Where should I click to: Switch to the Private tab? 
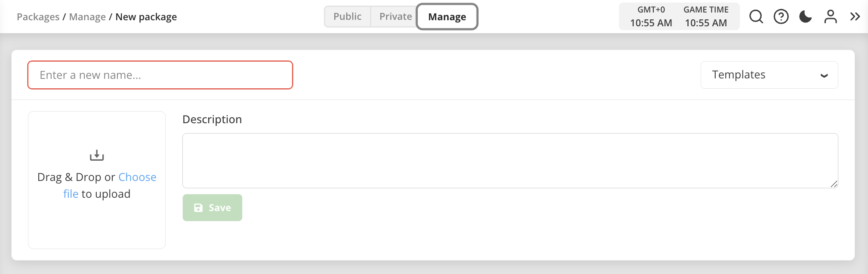[x=395, y=17]
